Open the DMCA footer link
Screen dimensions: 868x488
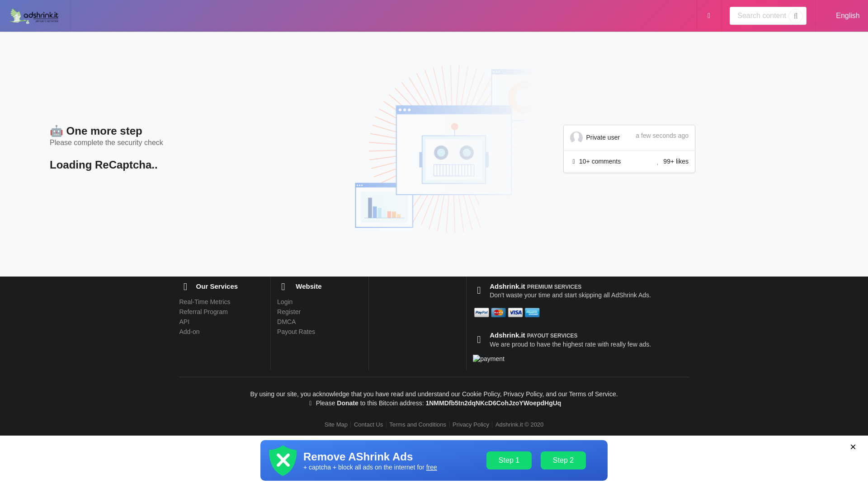point(286,322)
